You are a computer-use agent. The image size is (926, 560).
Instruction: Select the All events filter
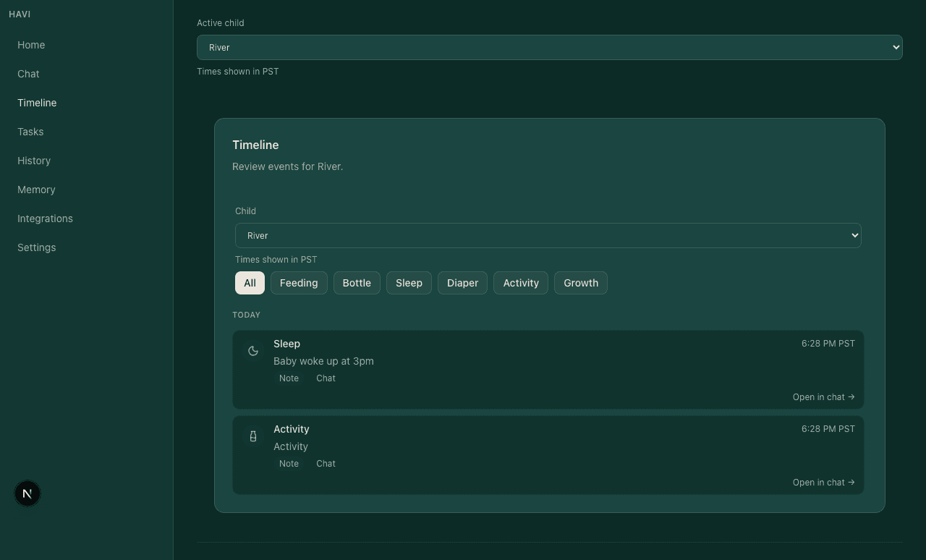250,283
